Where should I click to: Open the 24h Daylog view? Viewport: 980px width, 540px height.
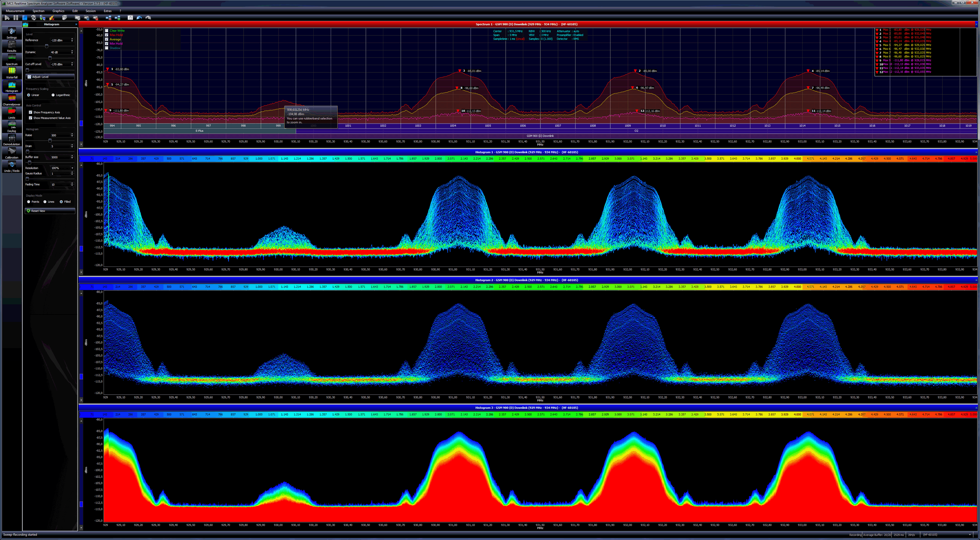tap(12, 127)
